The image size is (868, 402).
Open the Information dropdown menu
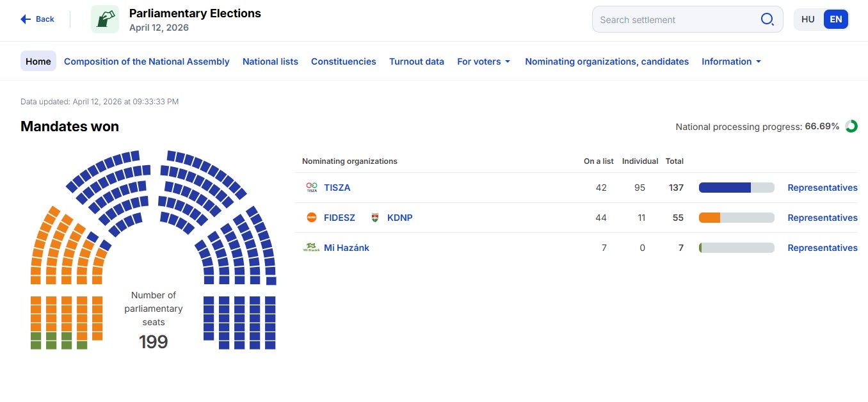pos(731,61)
